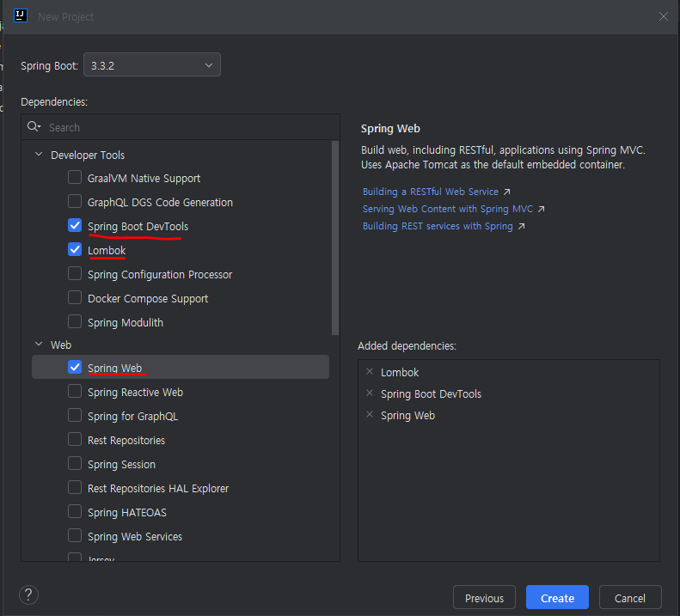This screenshot has height=616, width=680.
Task: Enable Spring HATEOAS checkbox
Action: point(75,511)
